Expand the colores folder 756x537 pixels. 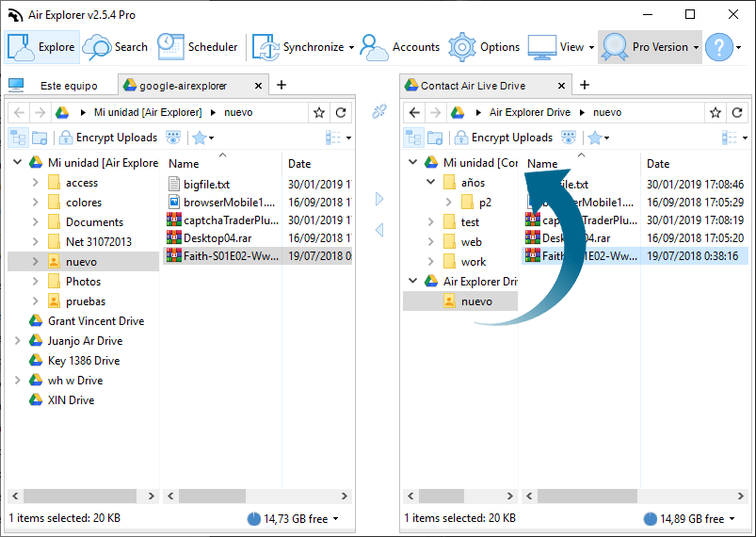coord(35,203)
